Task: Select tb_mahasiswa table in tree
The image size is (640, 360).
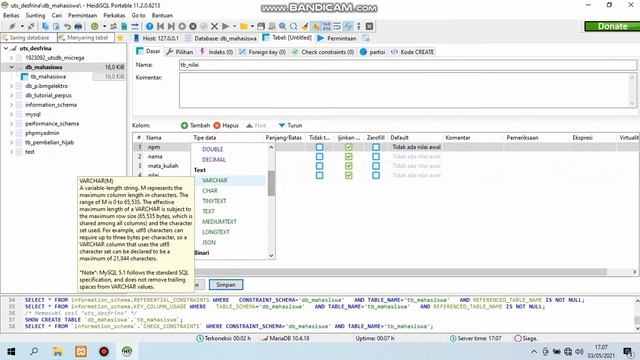Action: coord(48,76)
